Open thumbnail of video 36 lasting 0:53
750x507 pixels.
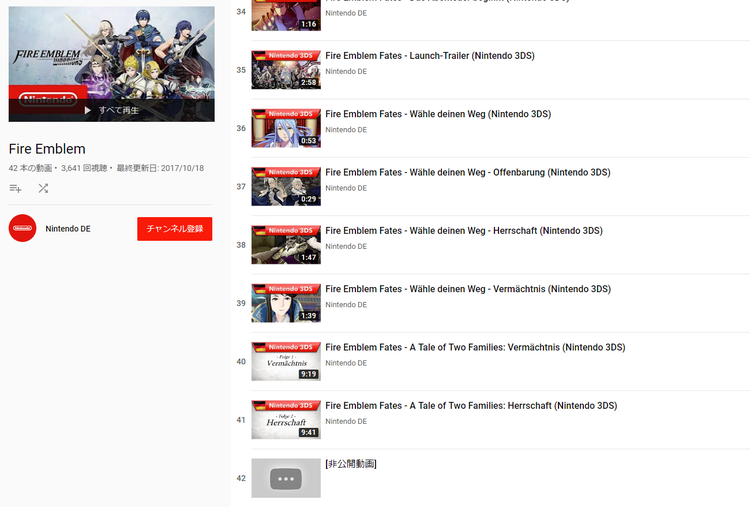click(x=286, y=128)
